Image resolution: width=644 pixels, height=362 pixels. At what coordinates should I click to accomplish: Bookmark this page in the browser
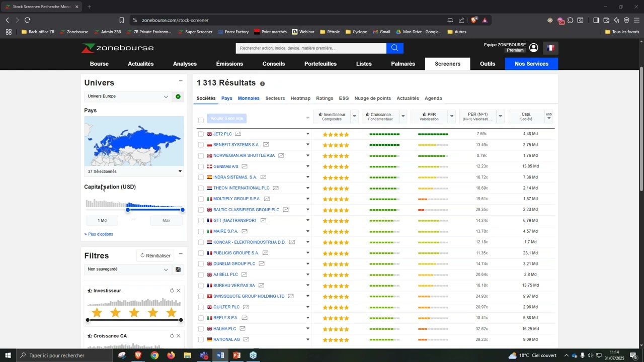coord(121,20)
